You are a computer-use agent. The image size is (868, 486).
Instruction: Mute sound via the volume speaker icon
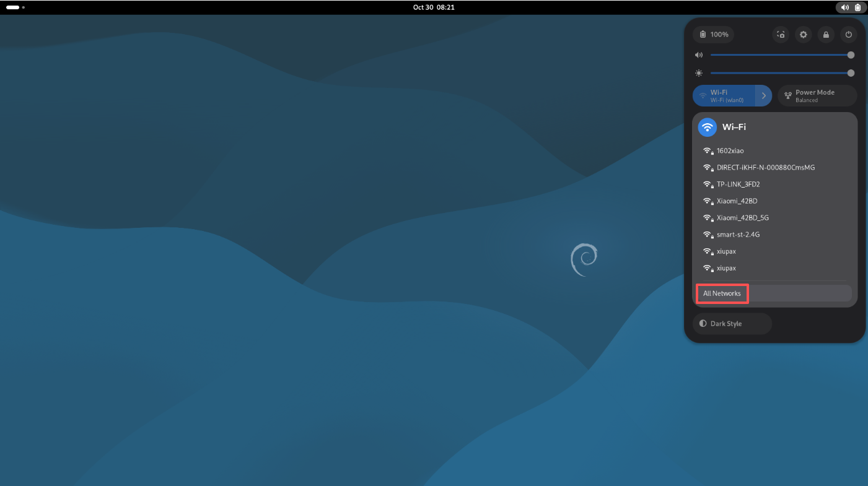pos(699,55)
